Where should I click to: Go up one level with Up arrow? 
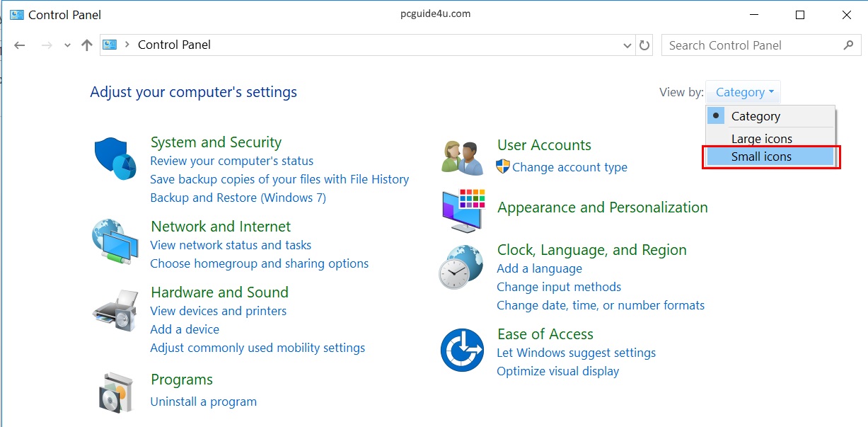pos(87,45)
